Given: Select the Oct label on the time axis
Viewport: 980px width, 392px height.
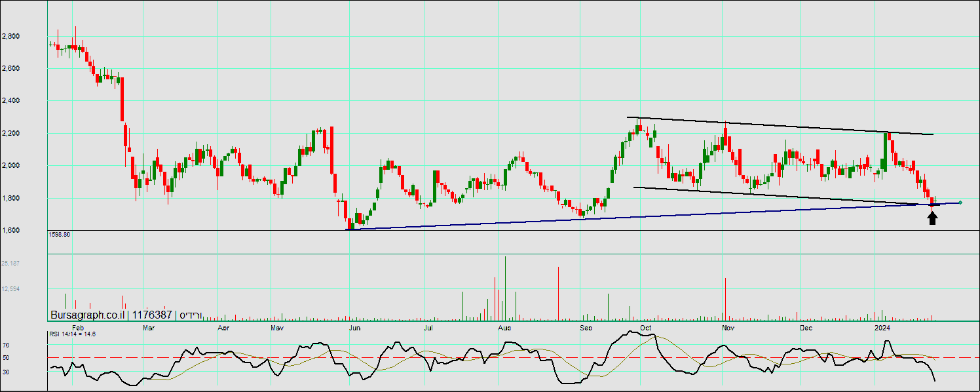Looking at the screenshot, I should (645, 327).
